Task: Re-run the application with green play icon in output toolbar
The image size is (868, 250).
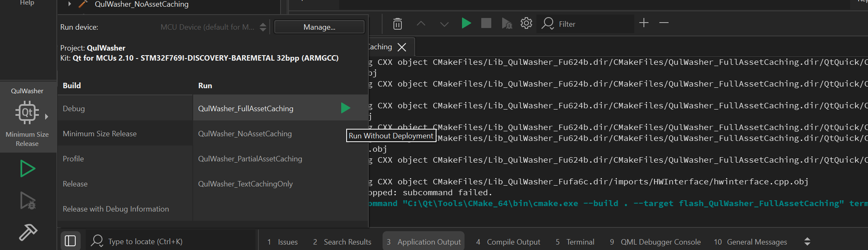Action: (x=466, y=23)
